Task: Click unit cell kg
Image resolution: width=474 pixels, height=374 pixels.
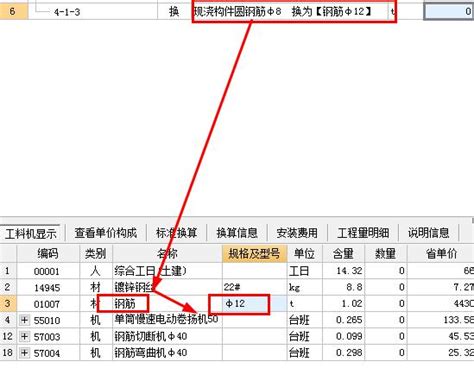Action: click(x=304, y=287)
